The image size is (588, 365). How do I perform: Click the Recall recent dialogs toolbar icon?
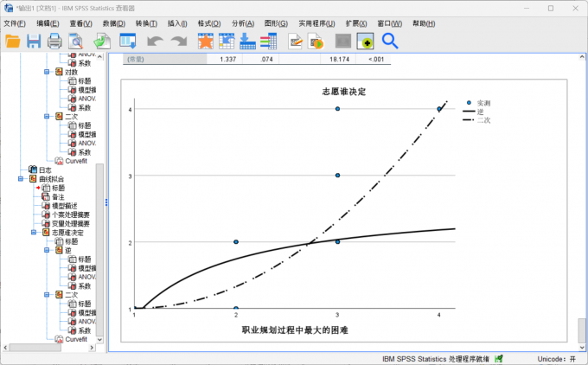pyautogui.click(x=128, y=41)
